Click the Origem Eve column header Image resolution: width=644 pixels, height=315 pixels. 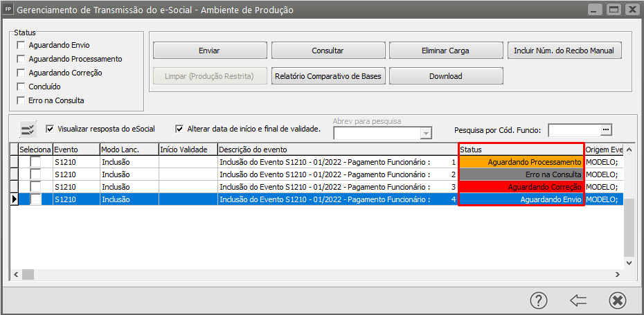click(604, 150)
